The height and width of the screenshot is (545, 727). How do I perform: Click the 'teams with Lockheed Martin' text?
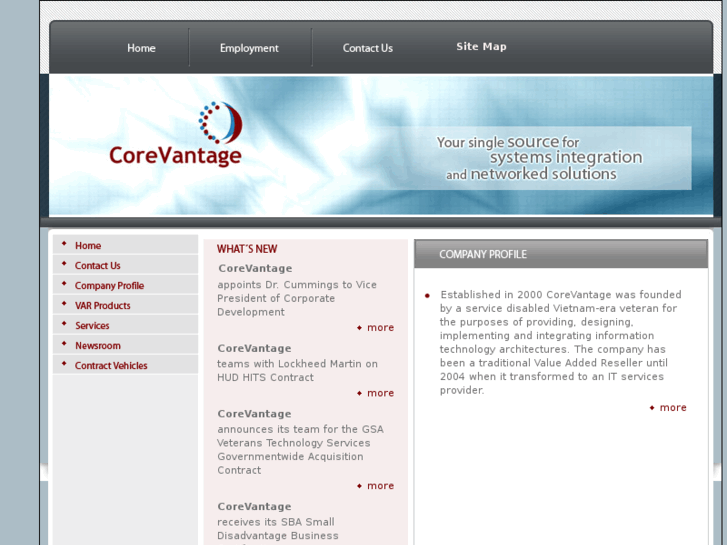tap(297, 371)
